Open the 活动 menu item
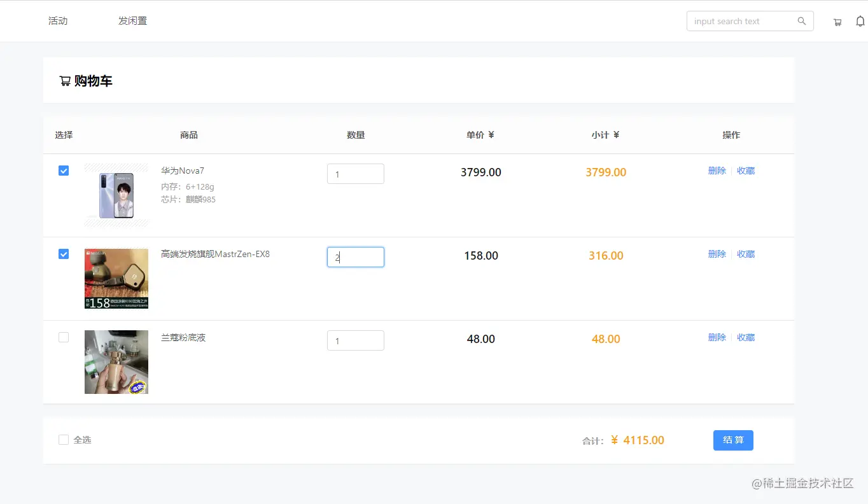868x504 pixels. [58, 21]
